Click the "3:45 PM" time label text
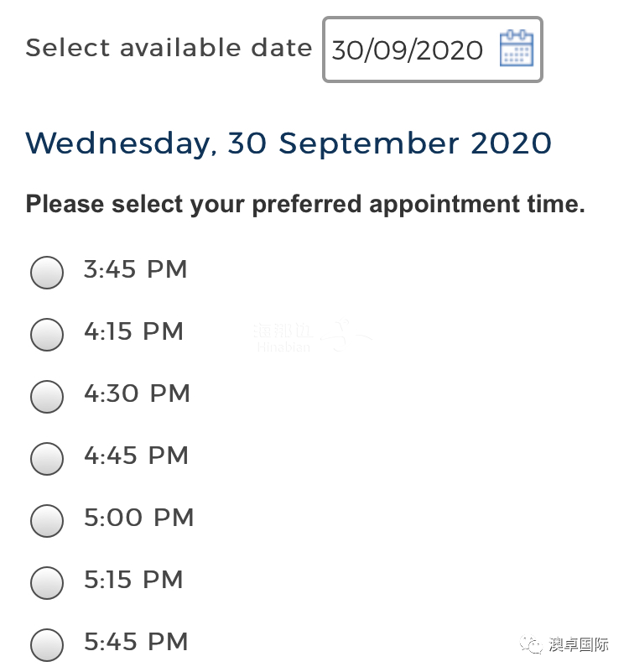The width and height of the screenshot is (629, 672). (135, 269)
